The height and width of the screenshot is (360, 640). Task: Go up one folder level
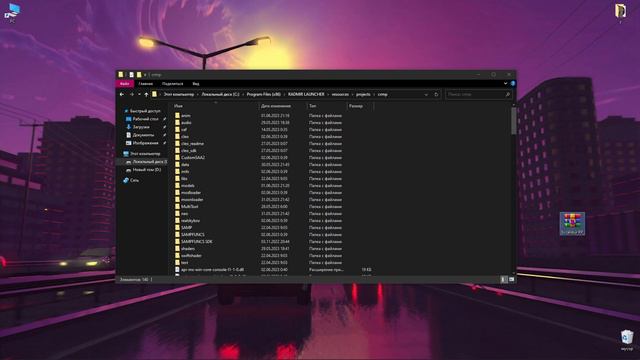[x=146, y=94]
